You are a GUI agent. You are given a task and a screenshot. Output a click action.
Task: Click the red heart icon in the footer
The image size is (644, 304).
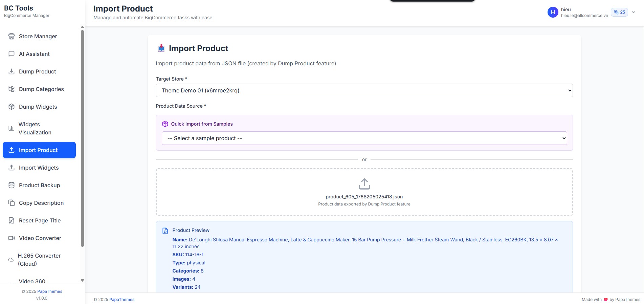pyautogui.click(x=605, y=300)
